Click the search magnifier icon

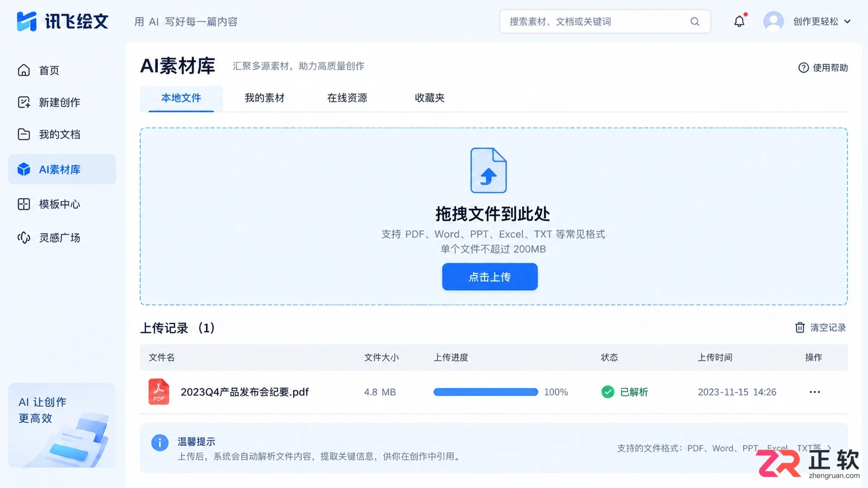[695, 22]
